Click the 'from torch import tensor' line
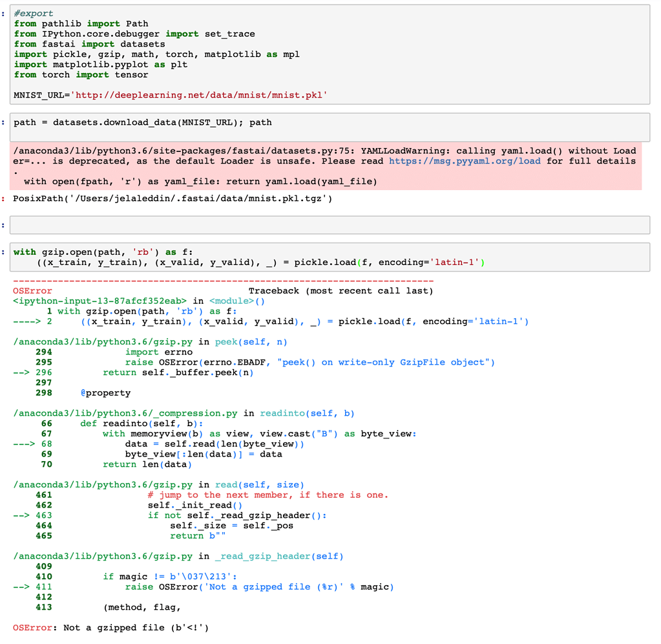The image size is (661, 644). (81, 74)
